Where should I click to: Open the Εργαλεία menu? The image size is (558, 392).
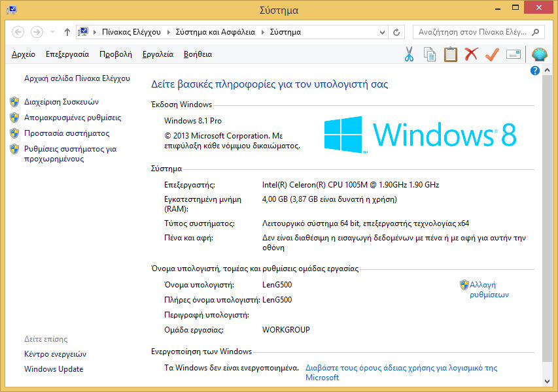coord(158,54)
